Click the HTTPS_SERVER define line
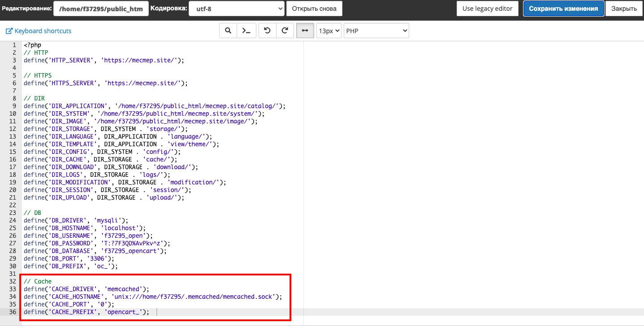 [x=106, y=83]
